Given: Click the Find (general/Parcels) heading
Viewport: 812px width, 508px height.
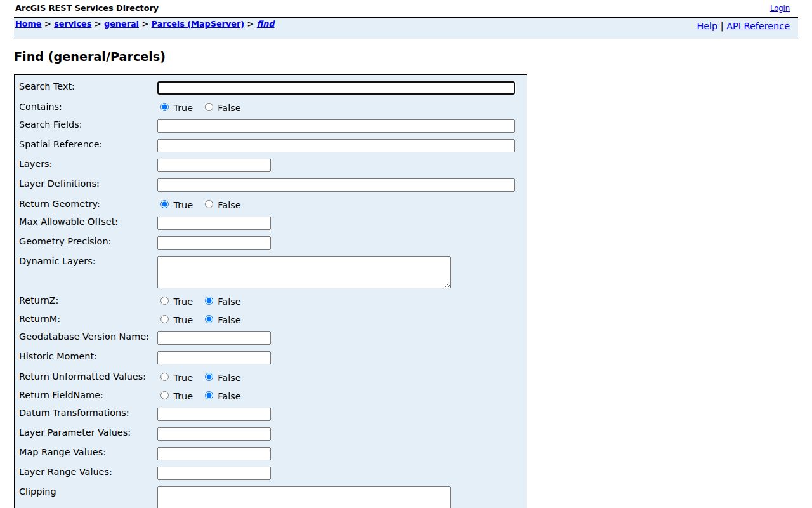Looking at the screenshot, I should [x=89, y=57].
